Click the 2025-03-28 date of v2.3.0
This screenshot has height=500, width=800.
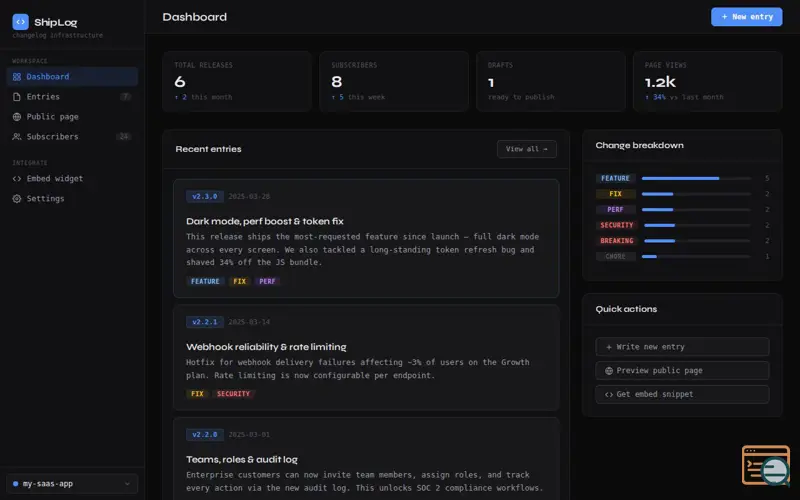point(249,196)
